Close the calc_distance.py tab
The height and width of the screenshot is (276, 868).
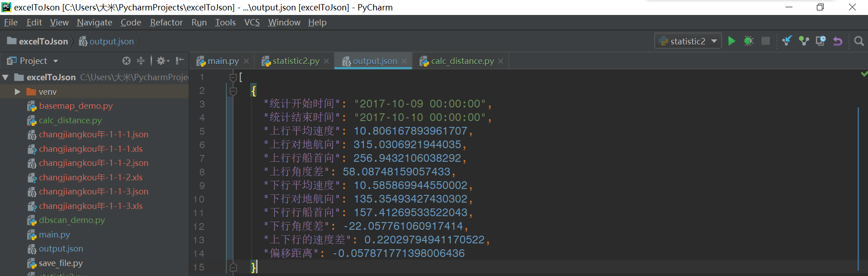click(x=501, y=61)
